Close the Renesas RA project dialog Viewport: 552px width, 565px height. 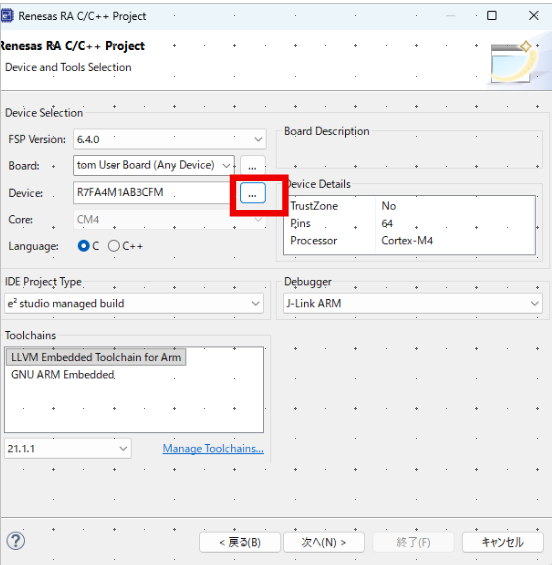533,15
